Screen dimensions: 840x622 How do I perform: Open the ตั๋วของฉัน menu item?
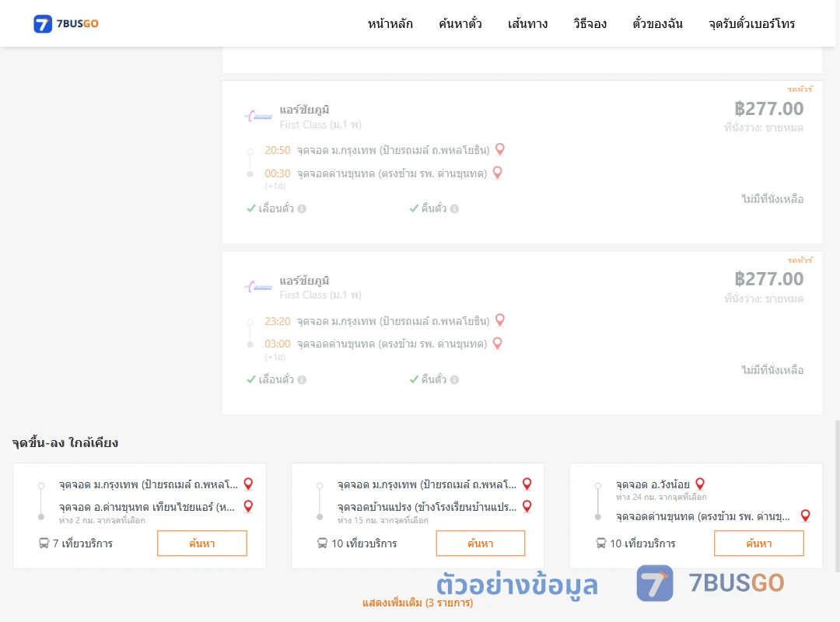657,23
